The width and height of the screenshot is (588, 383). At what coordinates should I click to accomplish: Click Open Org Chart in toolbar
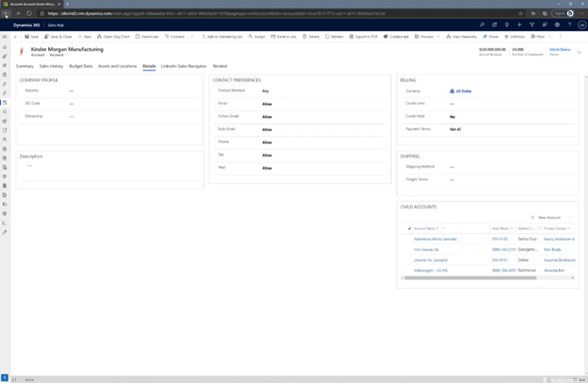[x=116, y=37]
